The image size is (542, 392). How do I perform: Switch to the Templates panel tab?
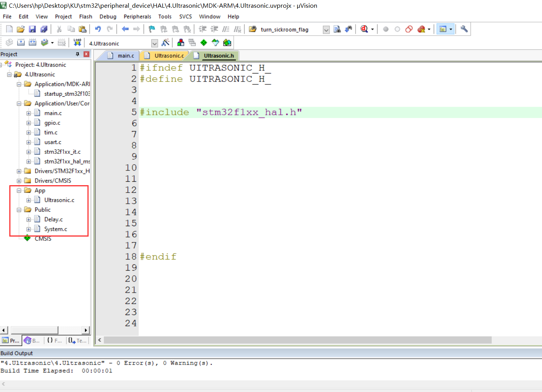click(x=77, y=341)
